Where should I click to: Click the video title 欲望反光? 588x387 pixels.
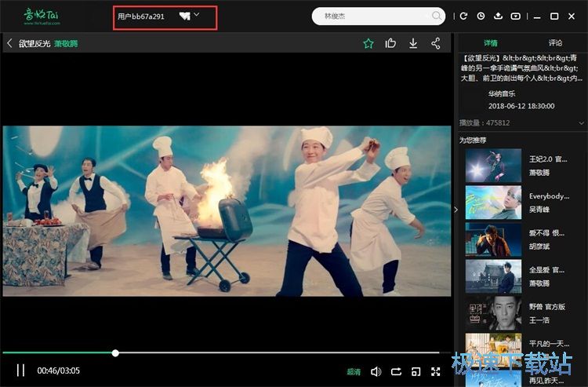pos(34,43)
